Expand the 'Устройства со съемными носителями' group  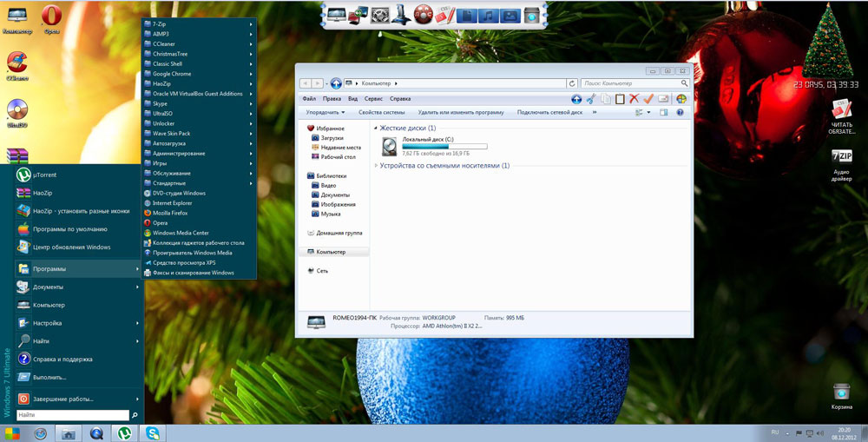pos(377,165)
